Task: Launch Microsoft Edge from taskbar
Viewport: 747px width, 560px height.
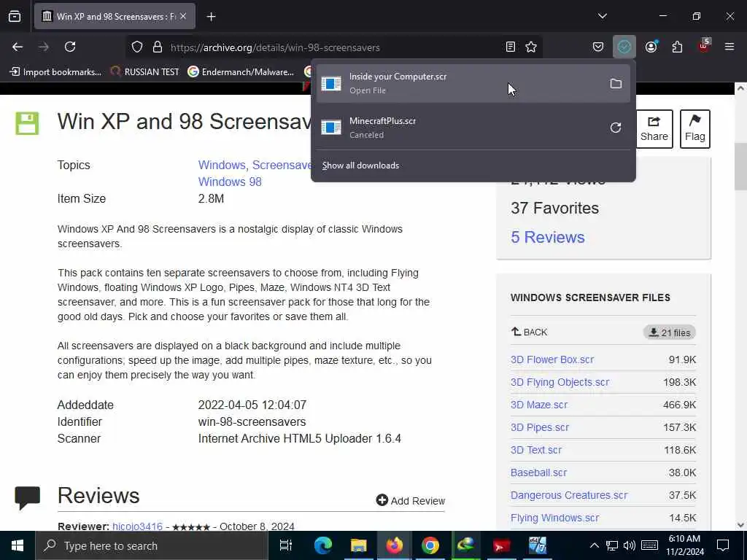Action: (322, 545)
